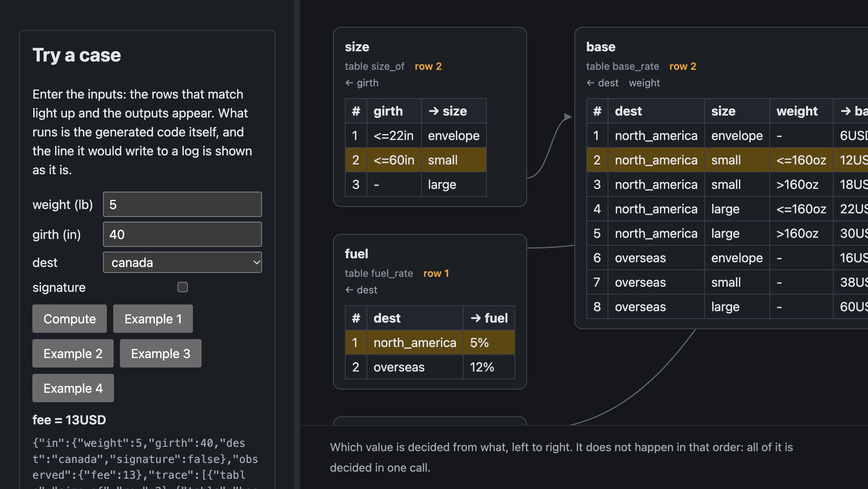Click 'overseas' in the fuel table
Viewport: 868px width, 489px height.
click(415, 367)
